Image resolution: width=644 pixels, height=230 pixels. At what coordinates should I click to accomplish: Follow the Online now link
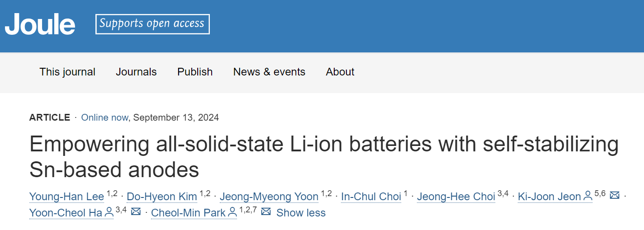tap(104, 117)
